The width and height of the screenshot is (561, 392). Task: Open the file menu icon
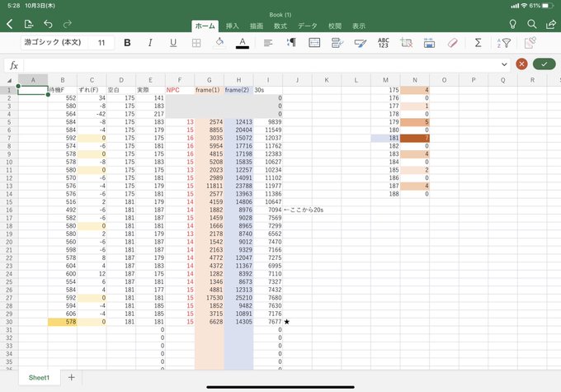(x=29, y=24)
